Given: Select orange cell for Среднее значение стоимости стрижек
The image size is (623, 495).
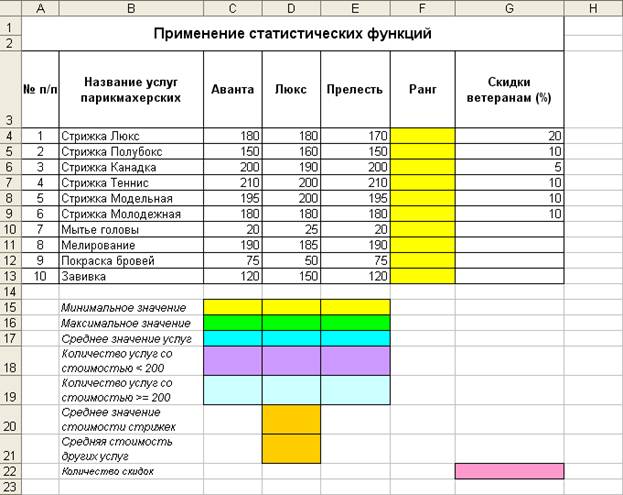Looking at the screenshot, I should point(291,419).
